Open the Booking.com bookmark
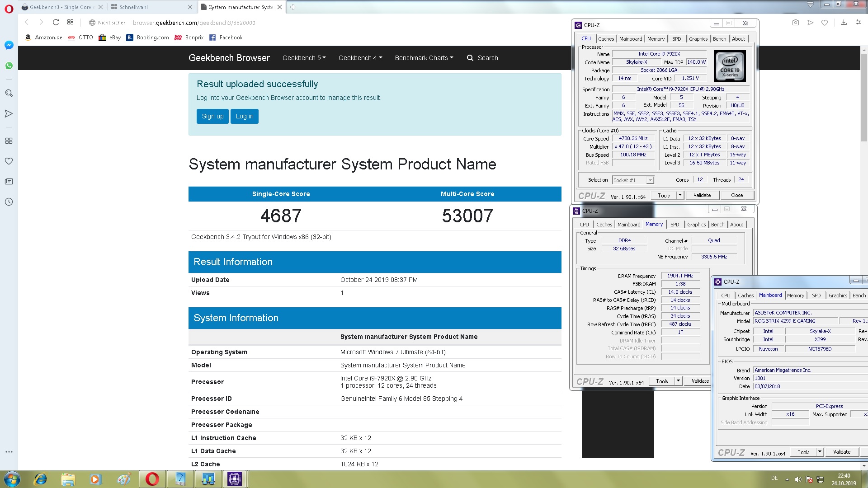 pos(147,38)
